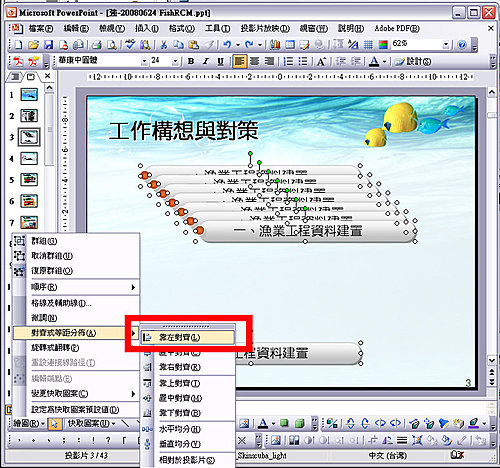The image size is (500, 468).
Task: Open print preview from the toolbar
Action: click(112, 45)
